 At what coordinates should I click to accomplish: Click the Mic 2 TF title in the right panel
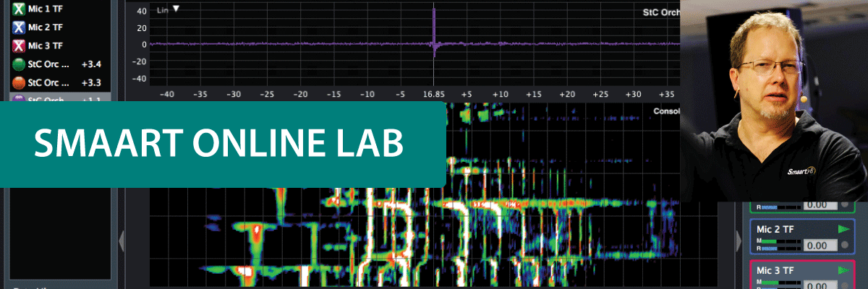pos(776,229)
